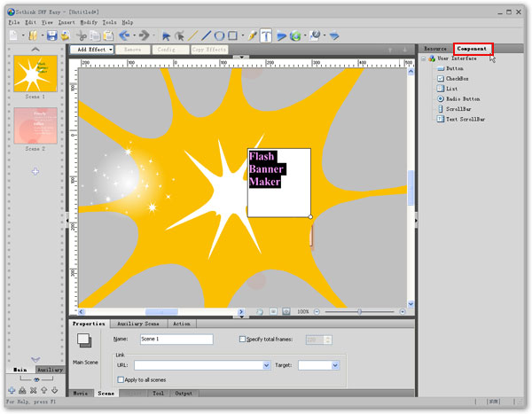Click the New document icon
Viewport: 532px width, 414px height.
coord(13,35)
